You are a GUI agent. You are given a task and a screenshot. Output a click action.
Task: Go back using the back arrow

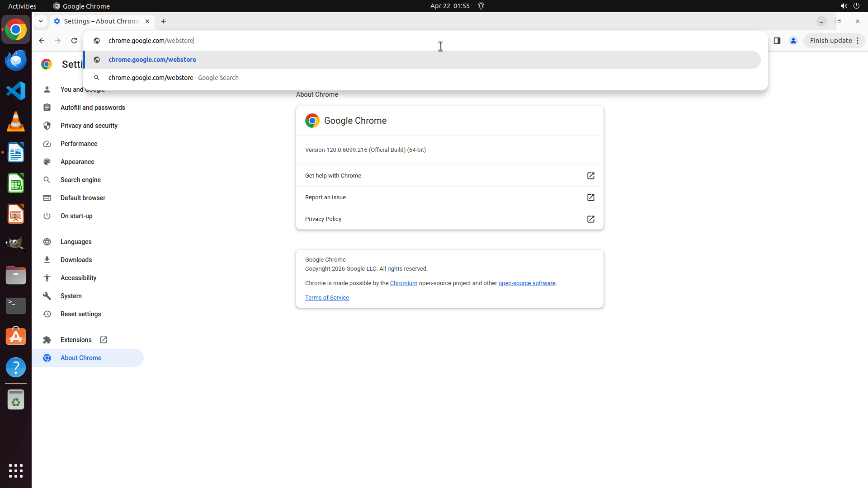pos(42,41)
